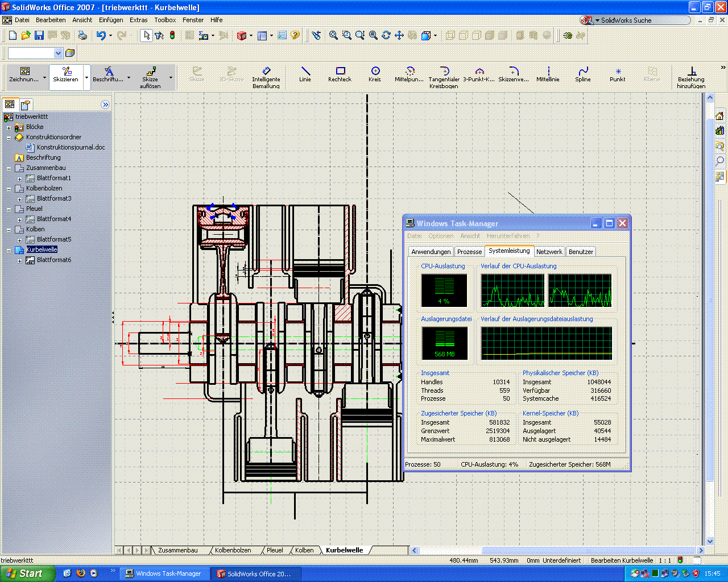Screen dimensions: 728x582
Task: Select the Punkt tool
Action: click(618, 74)
